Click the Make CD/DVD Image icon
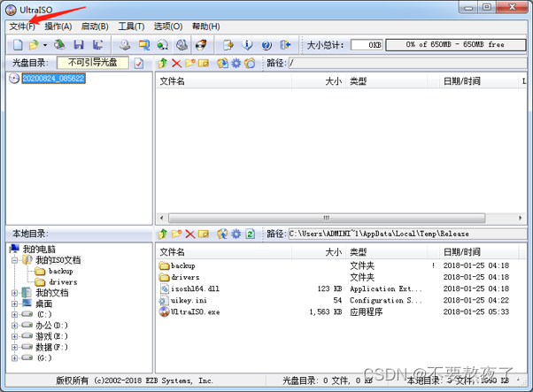The image size is (533, 392). coord(125,44)
